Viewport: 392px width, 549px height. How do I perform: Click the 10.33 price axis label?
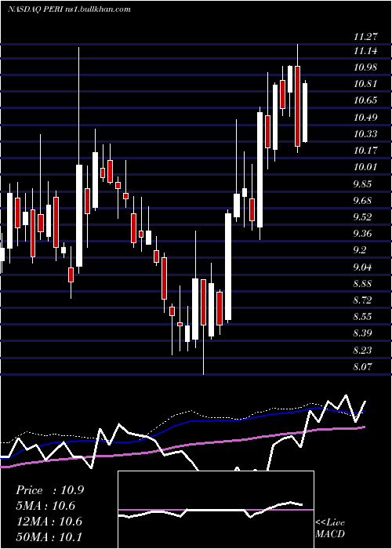point(365,134)
